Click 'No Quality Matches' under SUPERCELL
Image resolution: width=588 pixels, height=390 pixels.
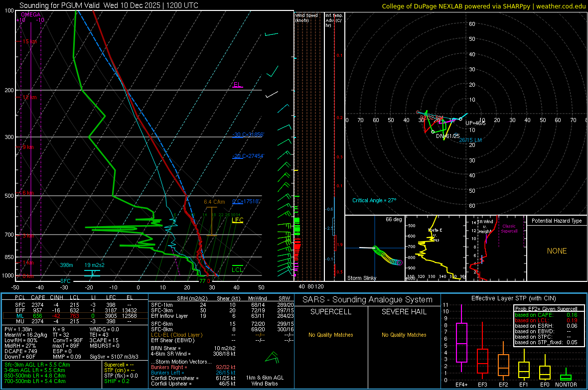[331, 335]
